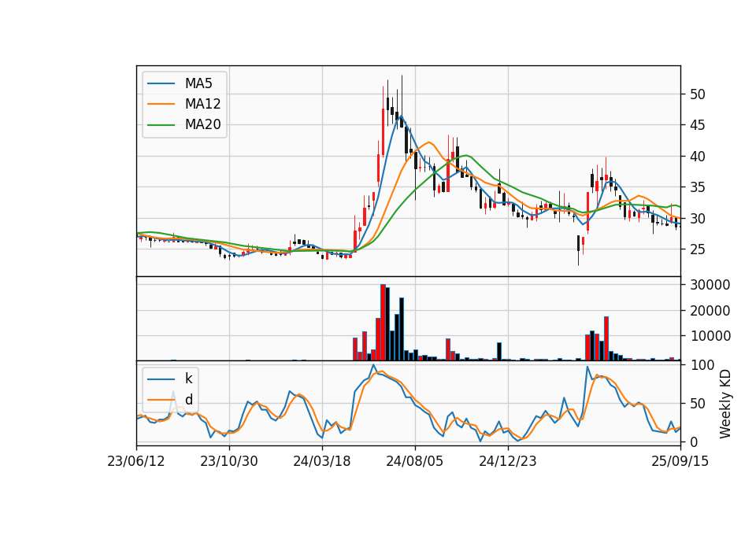Viewport: 756px width, 543px height.
Task: Click the blue MA5 legend line sample
Action: click(161, 83)
